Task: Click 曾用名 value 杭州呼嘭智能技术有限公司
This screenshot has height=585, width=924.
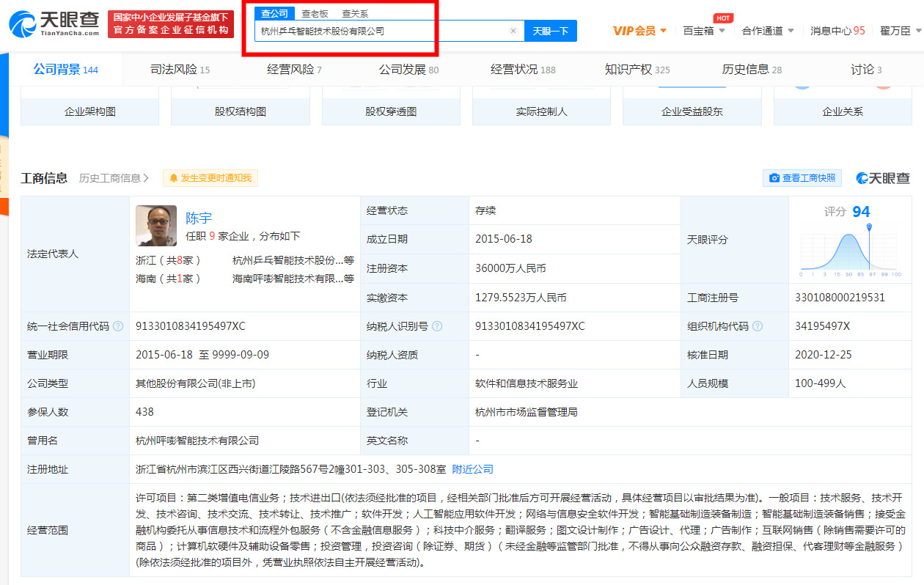Action: click(197, 441)
